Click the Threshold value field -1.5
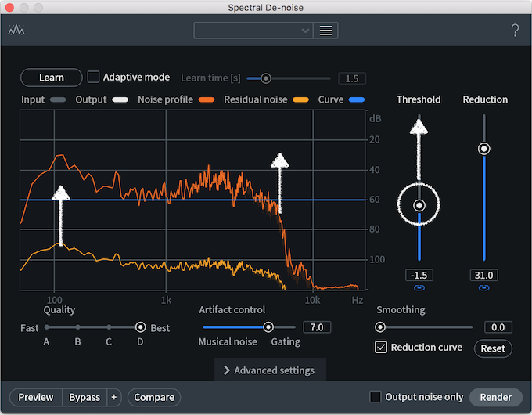The width and height of the screenshot is (532, 415). [x=419, y=275]
